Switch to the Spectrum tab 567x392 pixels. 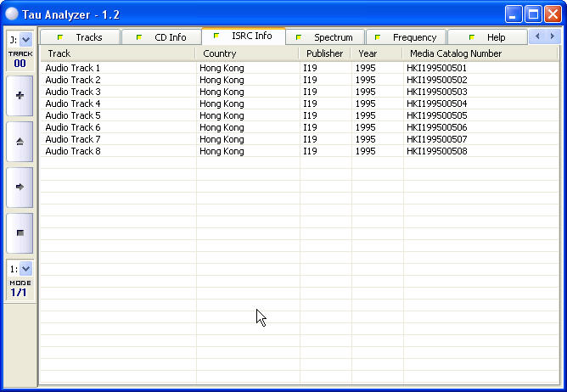click(x=325, y=37)
